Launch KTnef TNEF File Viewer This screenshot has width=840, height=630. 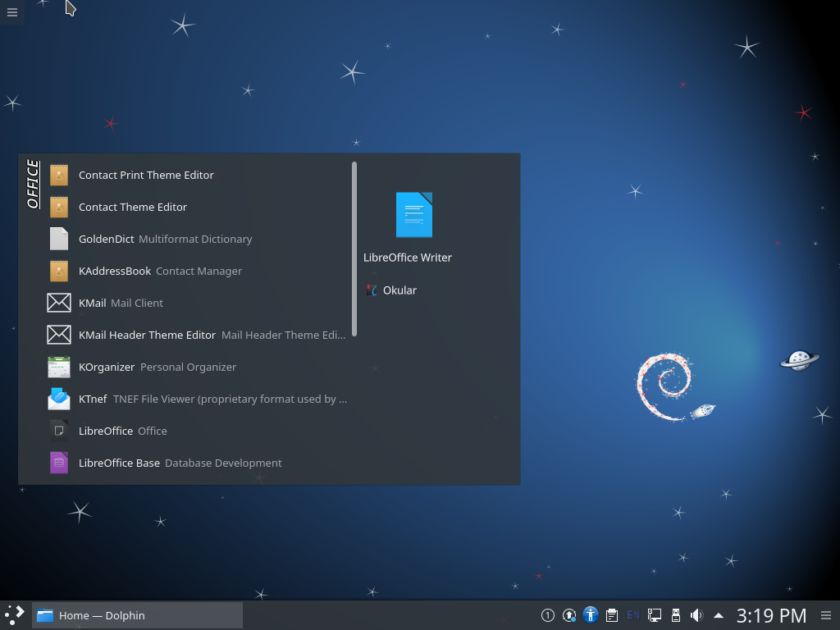click(197, 399)
